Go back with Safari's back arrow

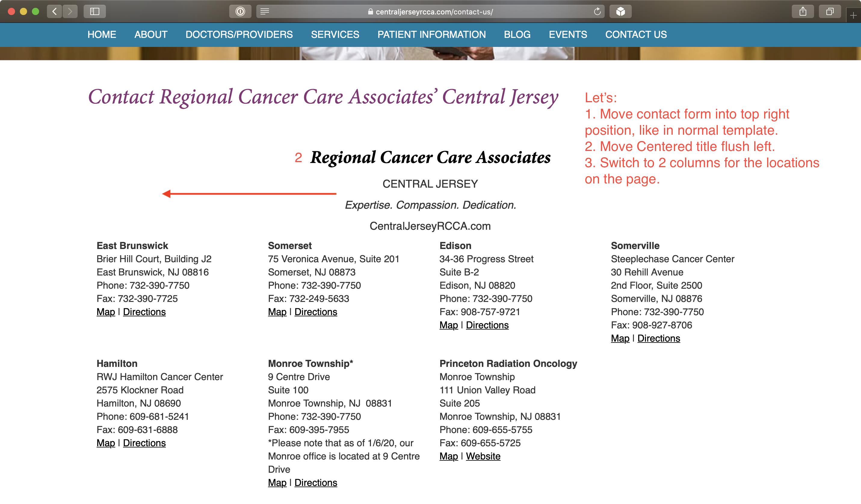click(54, 12)
